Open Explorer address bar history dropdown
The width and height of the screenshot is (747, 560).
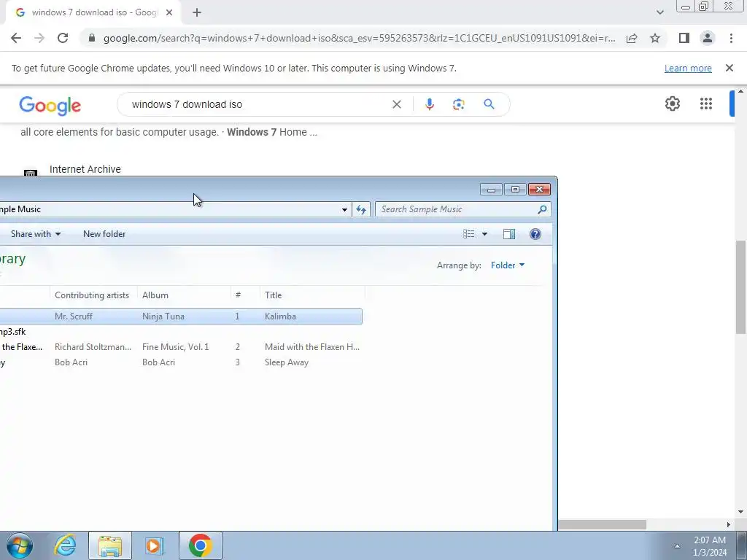tap(344, 209)
